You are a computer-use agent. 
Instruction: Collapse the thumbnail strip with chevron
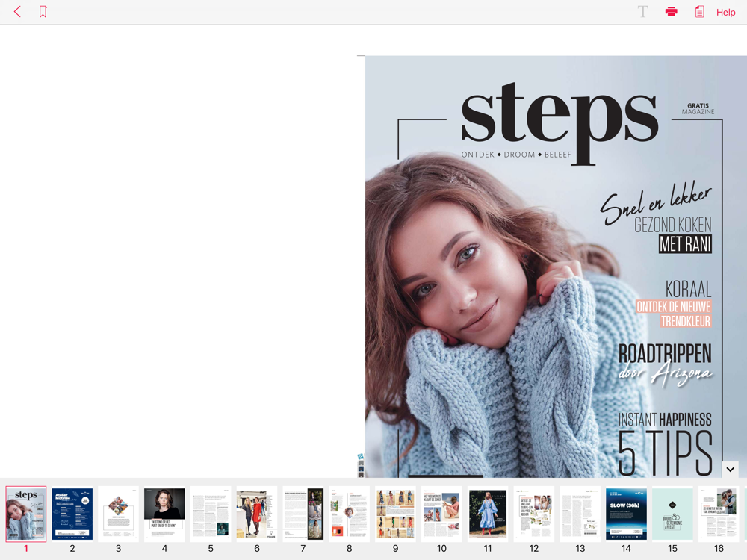click(731, 470)
